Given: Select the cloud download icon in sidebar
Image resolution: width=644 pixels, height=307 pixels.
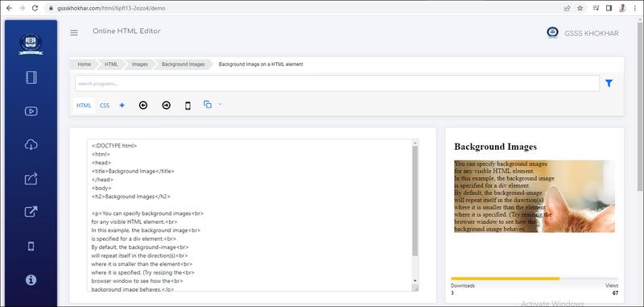Looking at the screenshot, I should (31, 145).
